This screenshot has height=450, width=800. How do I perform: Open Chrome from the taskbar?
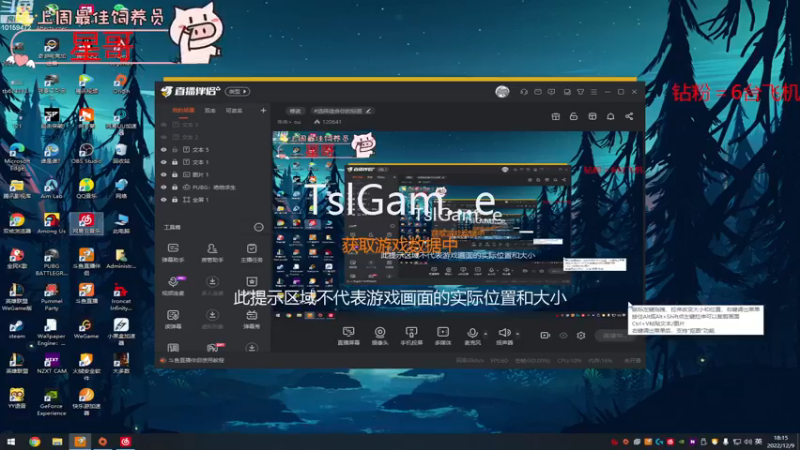click(x=34, y=441)
